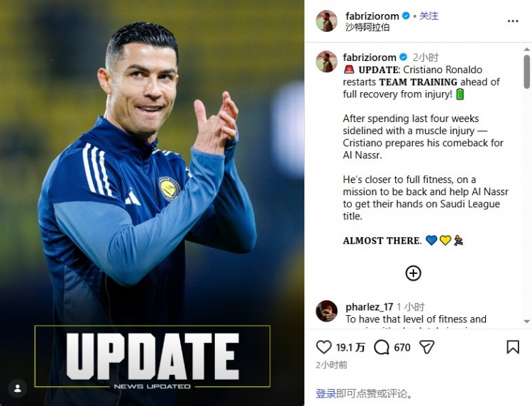Open 沙特阿拉伯 location link
The width and height of the screenshot is (532, 406).
[367, 27]
